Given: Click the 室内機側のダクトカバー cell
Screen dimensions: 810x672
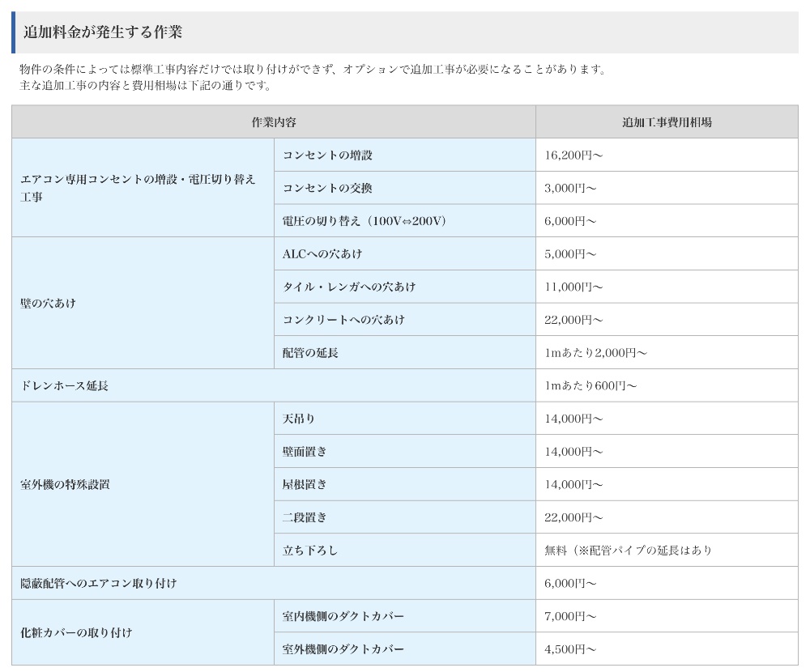Looking at the screenshot, I should [343, 616].
